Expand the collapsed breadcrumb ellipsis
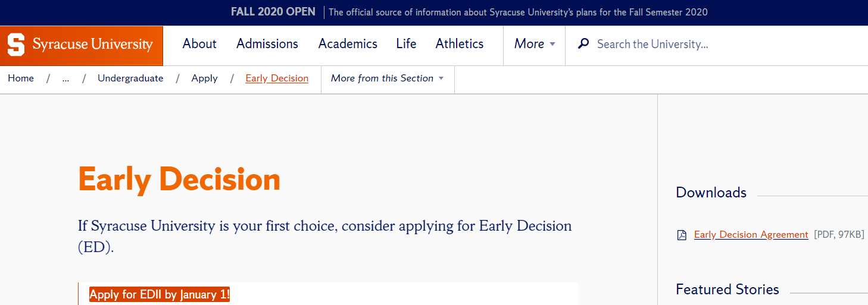 (x=65, y=78)
